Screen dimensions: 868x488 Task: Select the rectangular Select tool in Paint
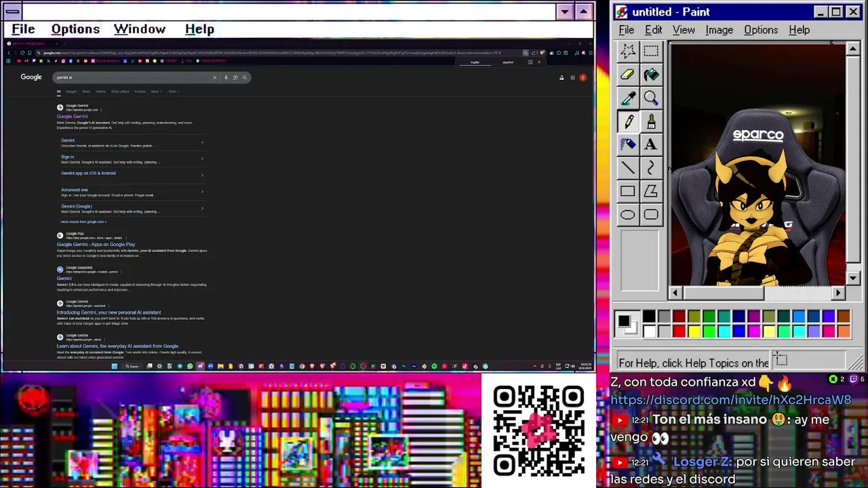point(651,51)
